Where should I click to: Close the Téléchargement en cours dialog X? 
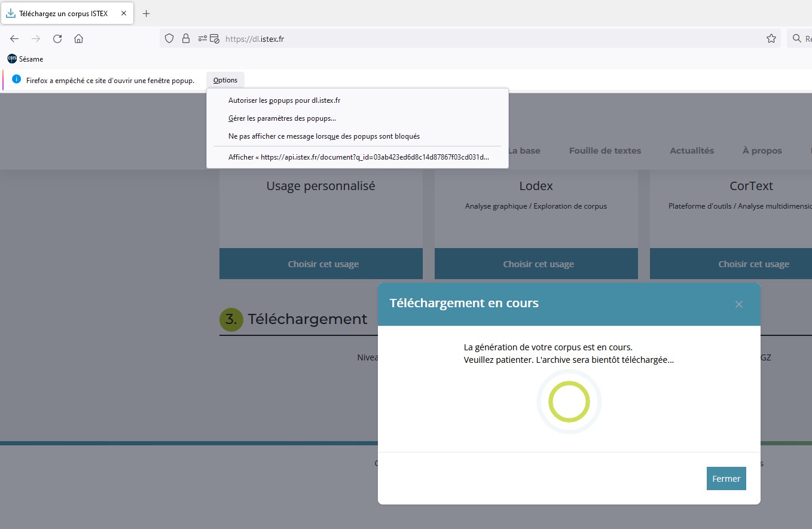click(738, 304)
